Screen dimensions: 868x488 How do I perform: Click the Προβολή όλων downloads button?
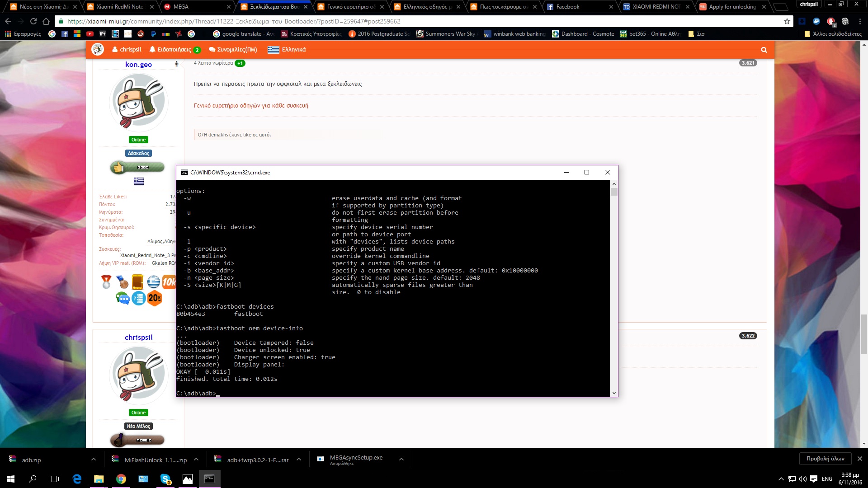(825, 459)
